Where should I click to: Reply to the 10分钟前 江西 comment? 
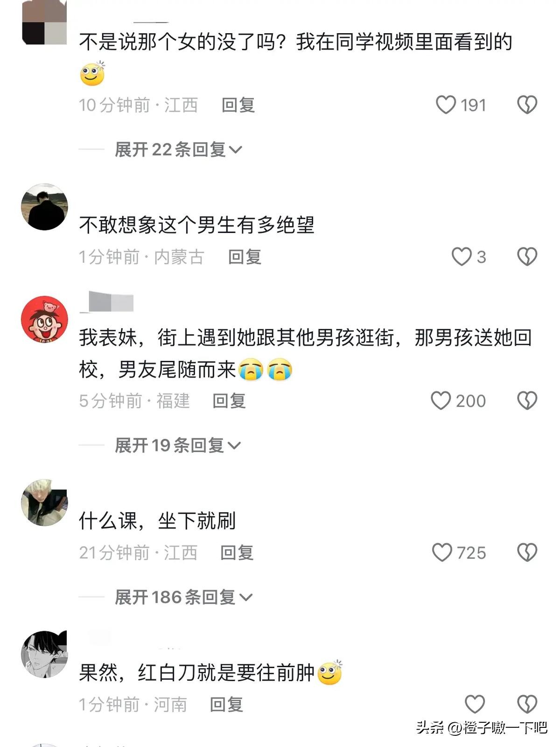(x=238, y=105)
